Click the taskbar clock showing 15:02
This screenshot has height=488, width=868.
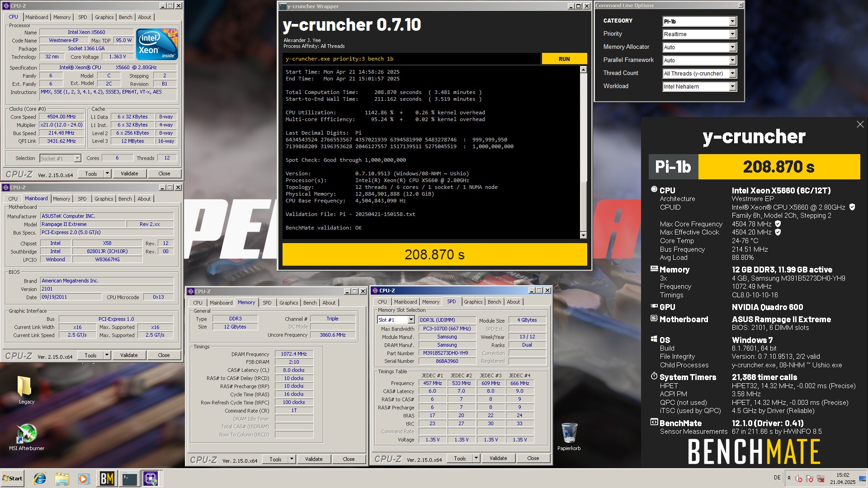pyautogui.click(x=843, y=479)
